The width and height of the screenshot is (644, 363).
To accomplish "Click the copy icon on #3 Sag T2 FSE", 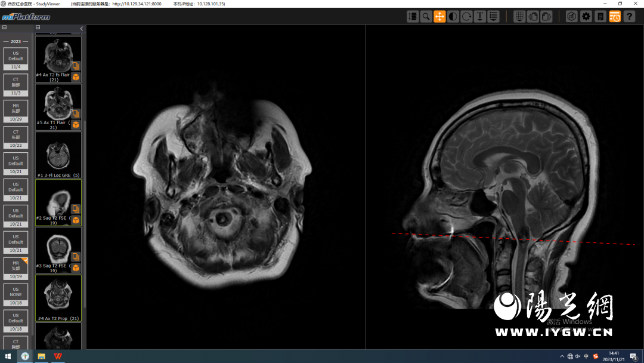I will pyautogui.click(x=76, y=257).
